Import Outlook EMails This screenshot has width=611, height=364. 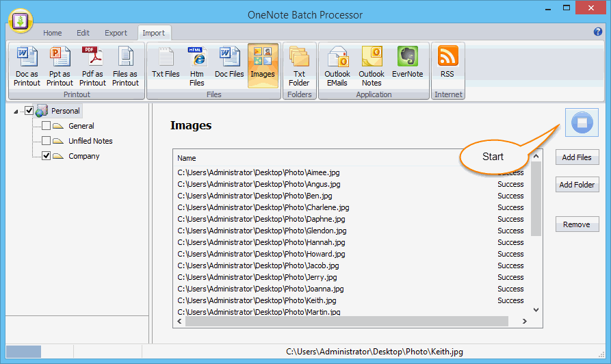pos(337,66)
